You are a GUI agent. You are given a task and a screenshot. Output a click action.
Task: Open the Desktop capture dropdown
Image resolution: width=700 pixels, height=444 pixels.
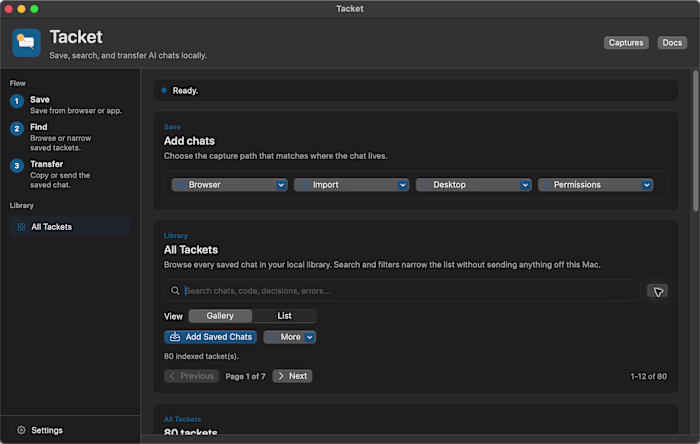tap(474, 185)
